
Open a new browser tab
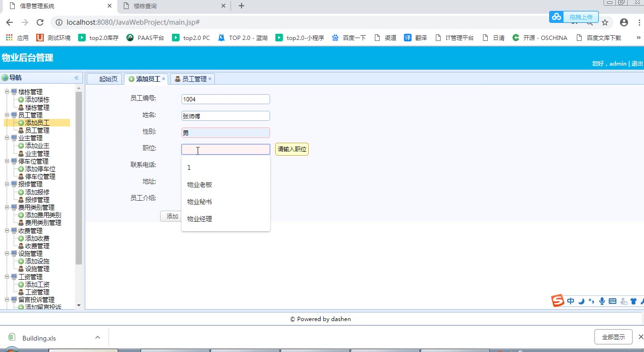tap(241, 6)
